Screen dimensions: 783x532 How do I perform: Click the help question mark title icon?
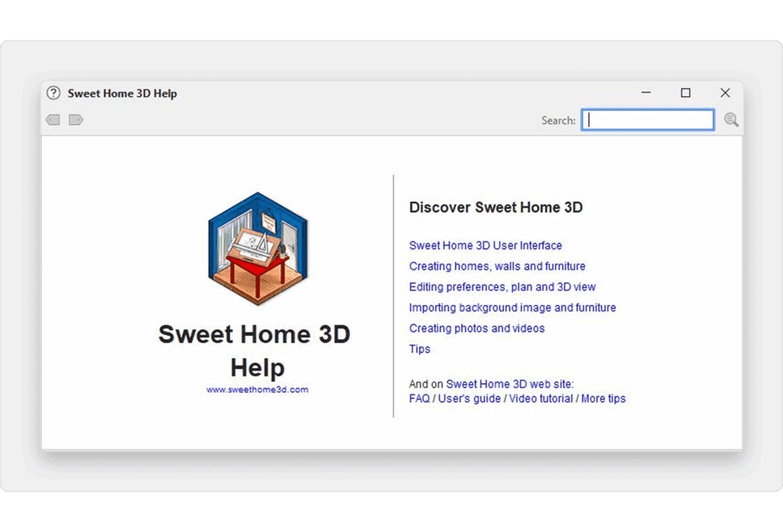(53, 93)
